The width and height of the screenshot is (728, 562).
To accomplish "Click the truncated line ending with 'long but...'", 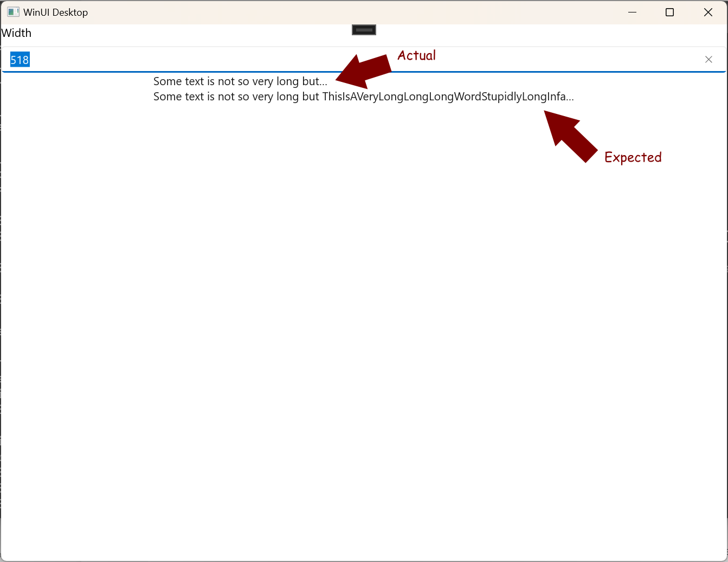I will [x=240, y=81].
